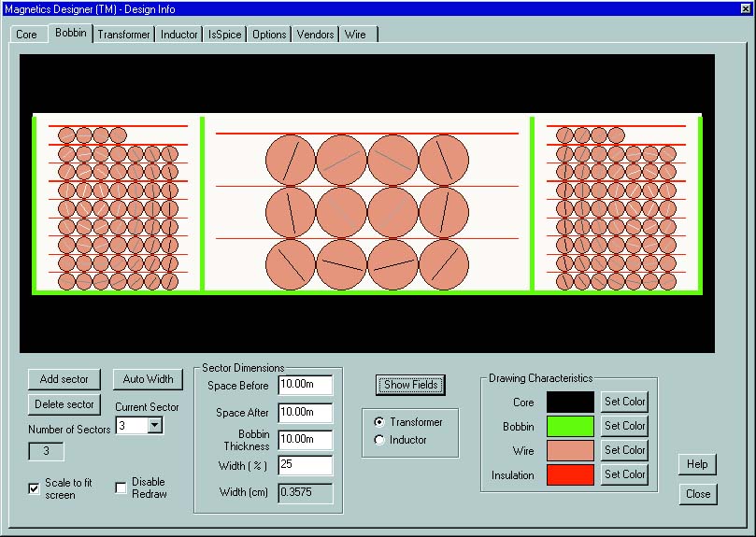
Task: Click the red Insulation color swatch
Action: tap(570, 474)
